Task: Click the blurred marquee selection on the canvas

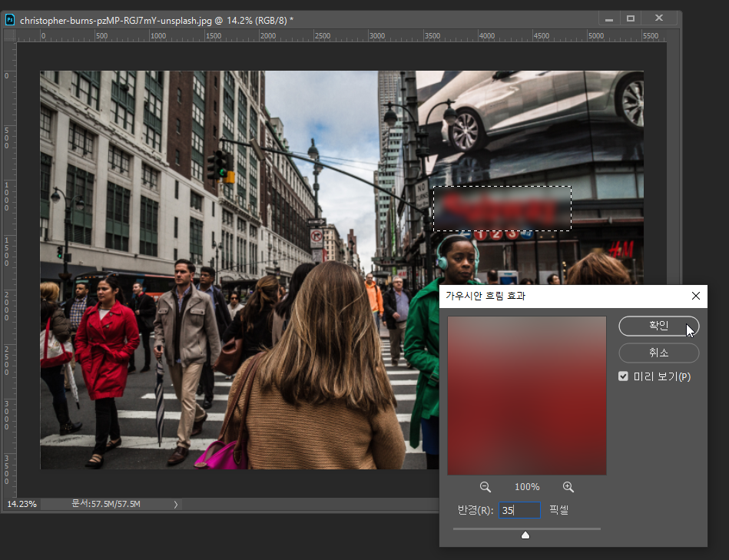Action: click(502, 208)
